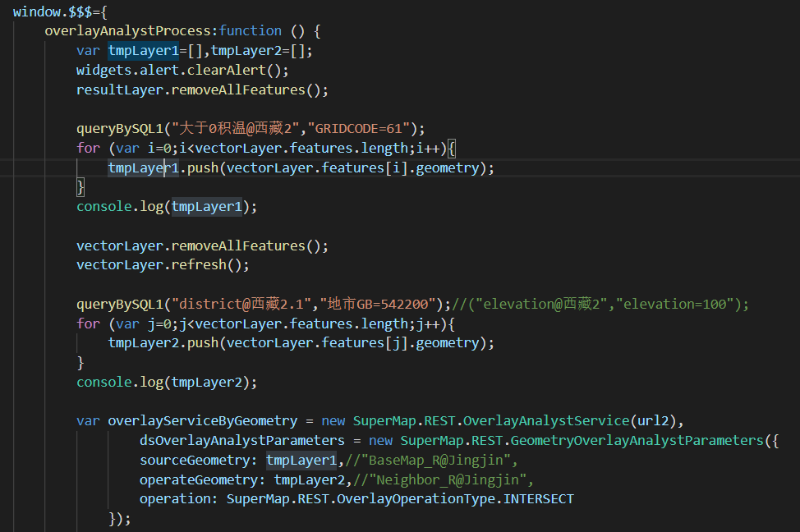Click 'overlayServiceByGeometry' variable name
800x532 pixels.
[203, 421]
